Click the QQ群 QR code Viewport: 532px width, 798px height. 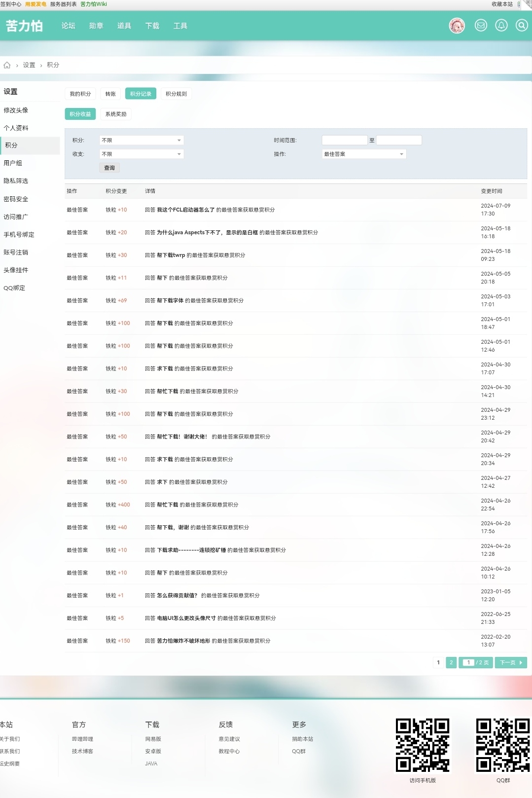[503, 745]
